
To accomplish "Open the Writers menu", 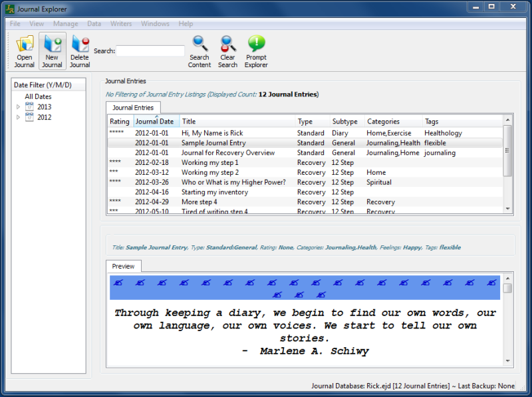I will (121, 24).
